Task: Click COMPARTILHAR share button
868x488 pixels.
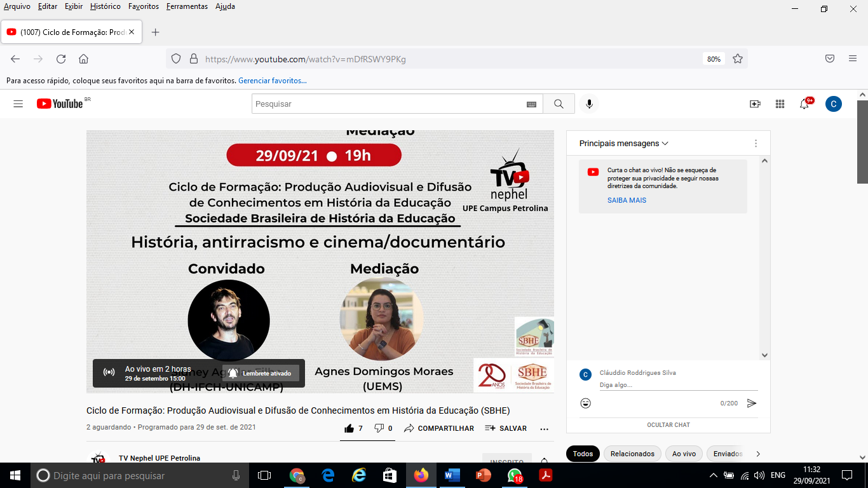Action: click(x=439, y=428)
